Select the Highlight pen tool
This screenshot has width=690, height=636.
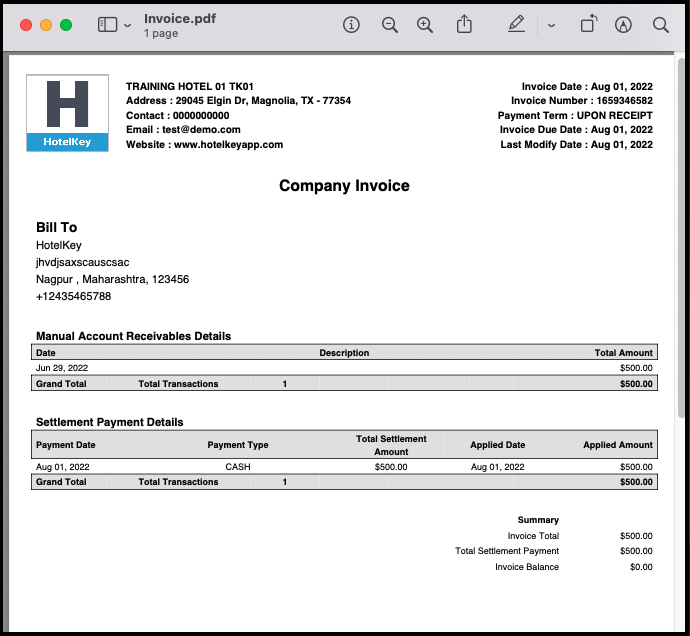coord(516,25)
